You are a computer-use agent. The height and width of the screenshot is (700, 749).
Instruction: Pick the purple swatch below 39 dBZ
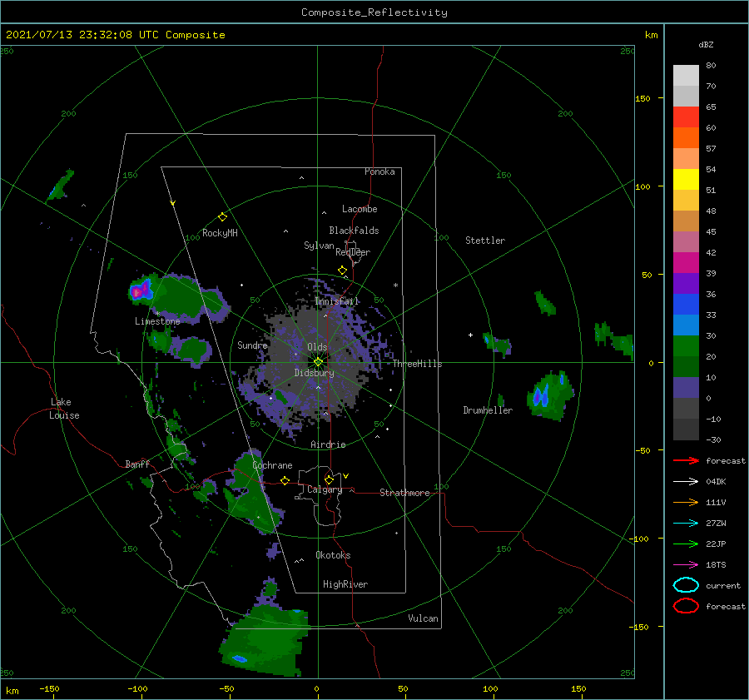[686, 283]
